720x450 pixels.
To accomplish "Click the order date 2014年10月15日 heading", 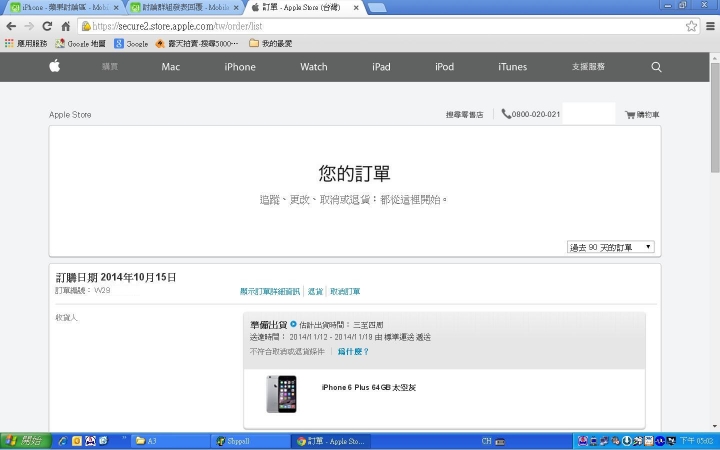I will [x=116, y=277].
